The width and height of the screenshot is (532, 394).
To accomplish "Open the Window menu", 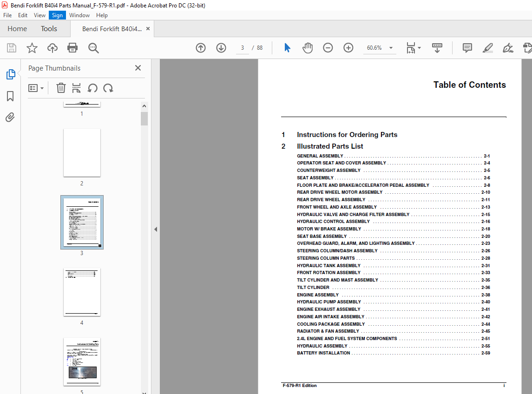I will click(x=79, y=15).
